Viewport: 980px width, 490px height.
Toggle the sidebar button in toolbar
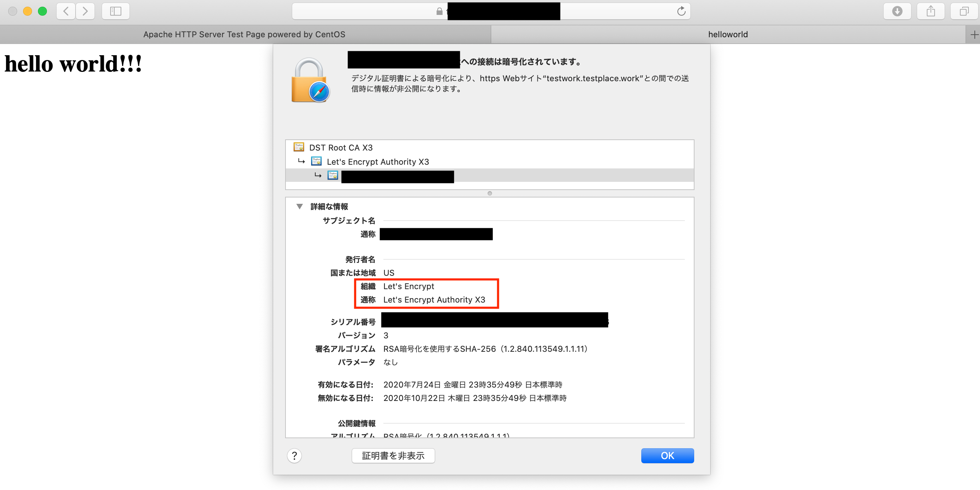pos(116,12)
